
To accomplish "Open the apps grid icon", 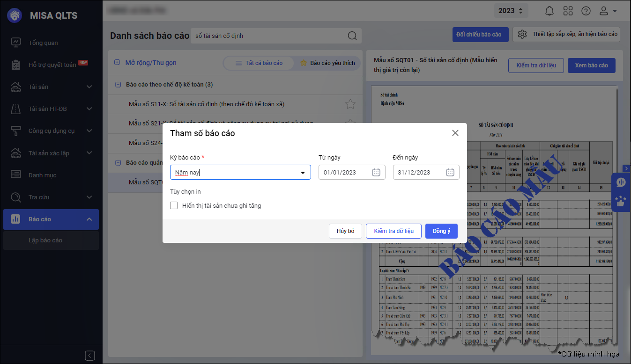I will click(568, 11).
